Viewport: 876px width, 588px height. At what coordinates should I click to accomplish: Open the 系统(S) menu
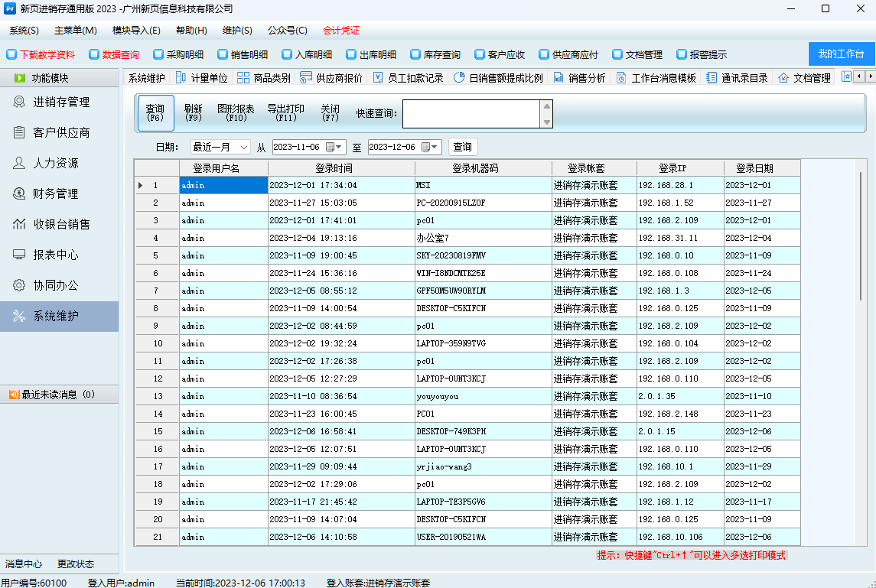(x=24, y=30)
